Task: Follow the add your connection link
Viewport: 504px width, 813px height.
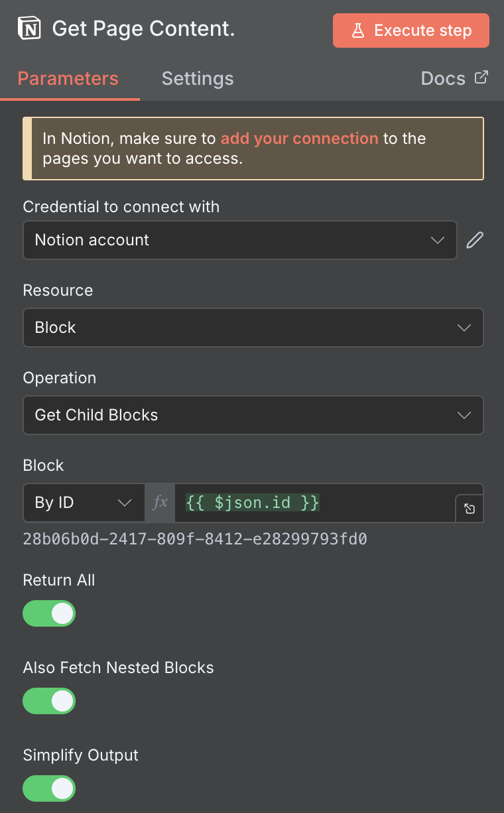Action: coord(299,139)
